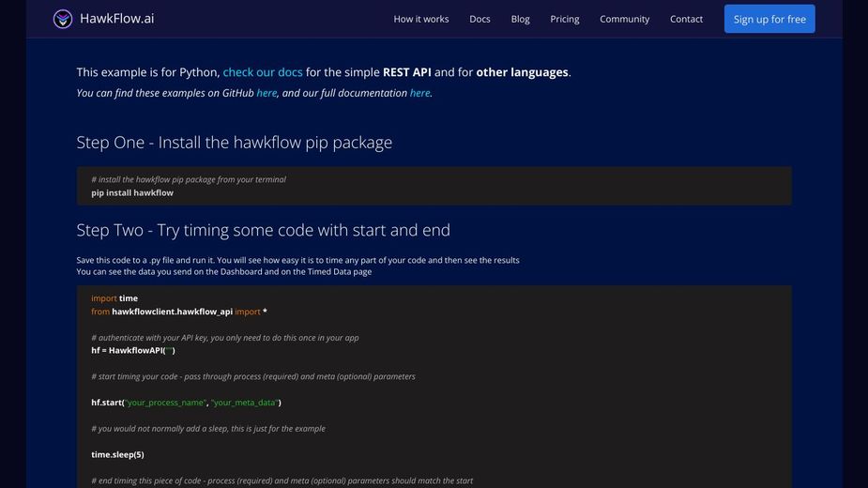
Task: Click the pip install hawkflow command line
Action: pyautogui.click(x=132, y=192)
